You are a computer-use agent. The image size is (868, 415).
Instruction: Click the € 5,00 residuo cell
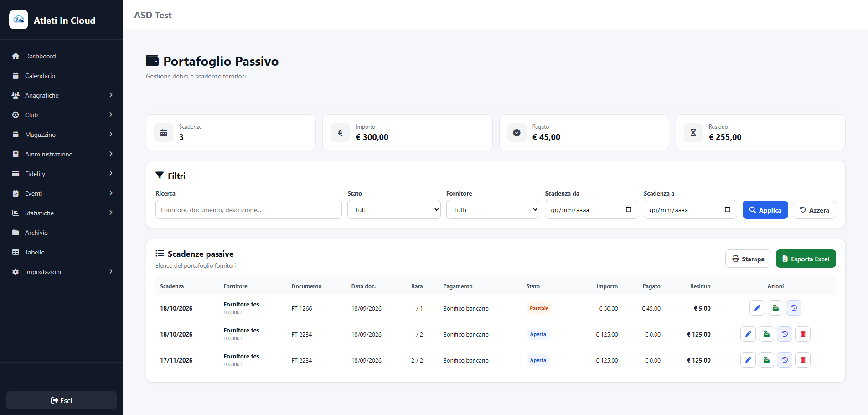(702, 309)
